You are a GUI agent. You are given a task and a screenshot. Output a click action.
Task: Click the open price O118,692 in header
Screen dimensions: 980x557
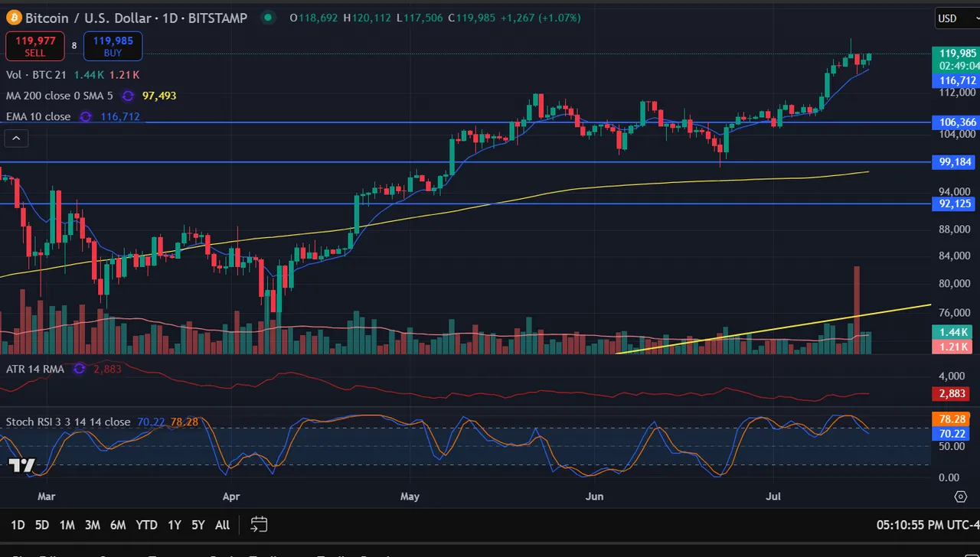pos(315,18)
